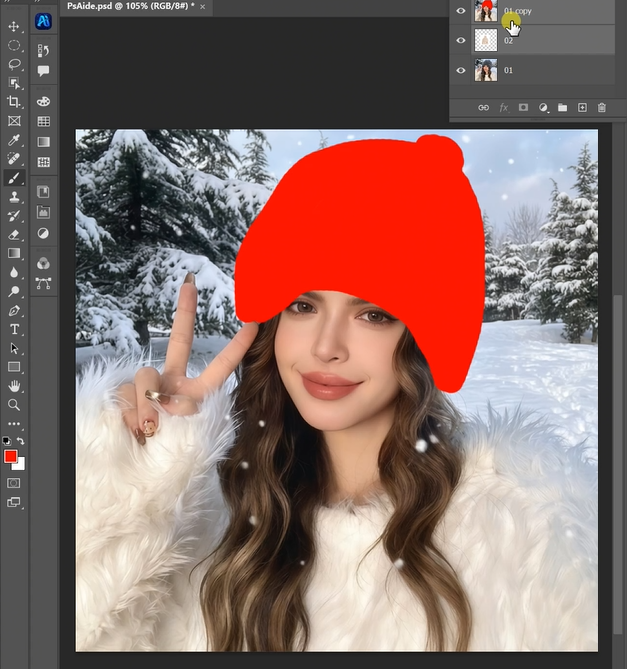627x669 pixels.
Task: Add a layer mask
Action: 523,108
